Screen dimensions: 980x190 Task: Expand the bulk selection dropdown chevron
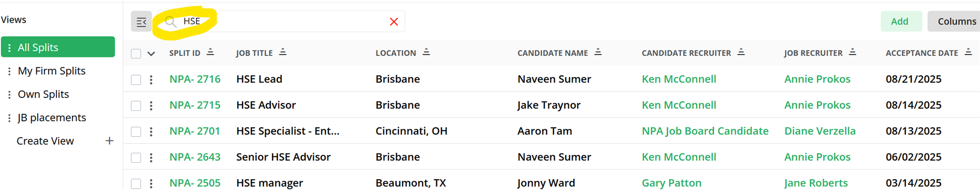(151, 53)
